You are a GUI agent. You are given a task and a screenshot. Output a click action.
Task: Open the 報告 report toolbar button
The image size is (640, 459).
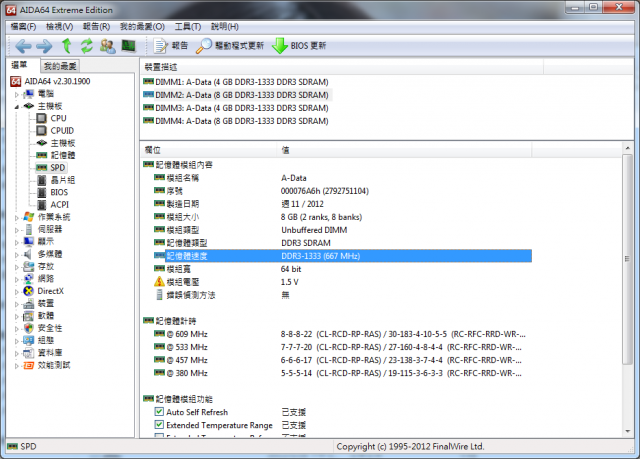click(x=171, y=46)
